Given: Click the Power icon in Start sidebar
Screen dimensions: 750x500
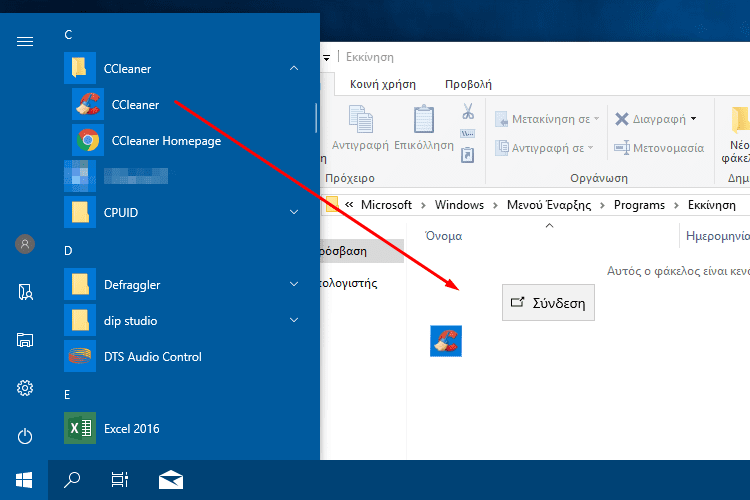Looking at the screenshot, I should (25, 436).
